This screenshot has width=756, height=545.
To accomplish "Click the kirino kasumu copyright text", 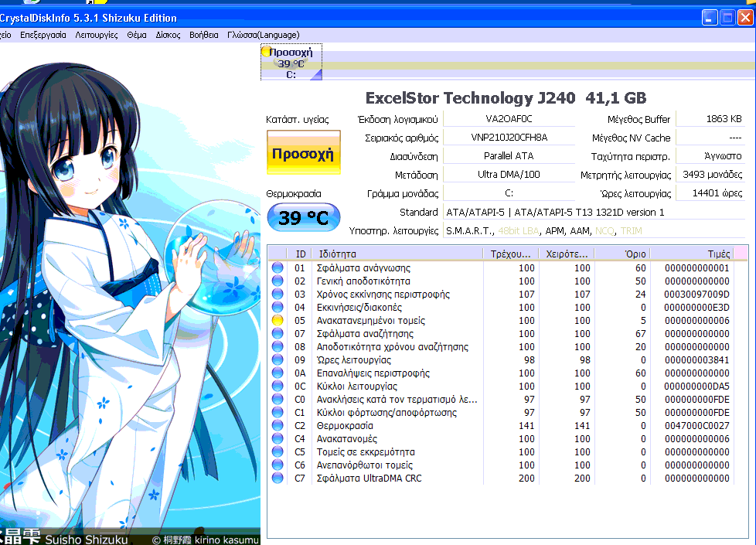I will point(206,540).
